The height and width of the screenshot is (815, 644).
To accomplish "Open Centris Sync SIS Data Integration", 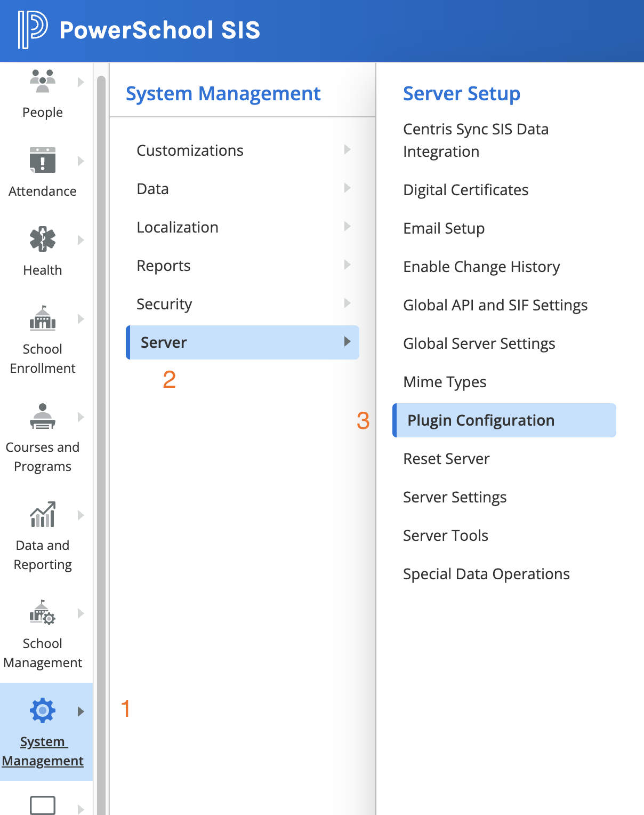I will [x=476, y=140].
